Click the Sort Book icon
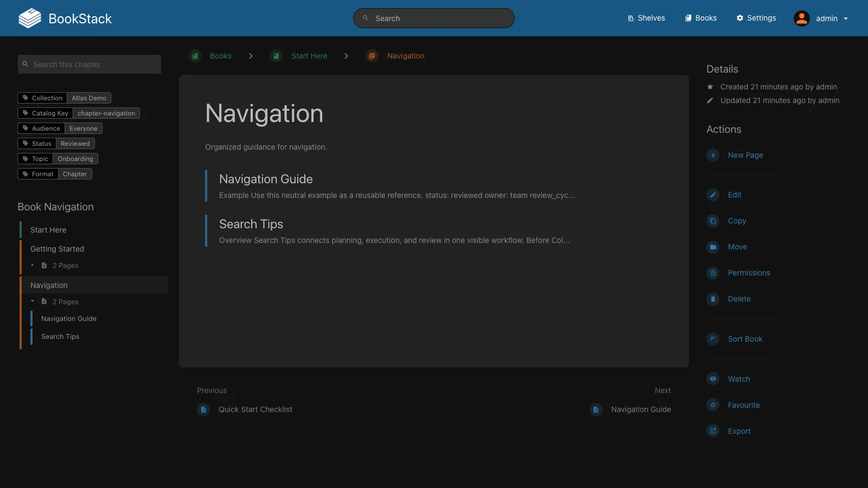This screenshot has width=868, height=488. pos(713,339)
